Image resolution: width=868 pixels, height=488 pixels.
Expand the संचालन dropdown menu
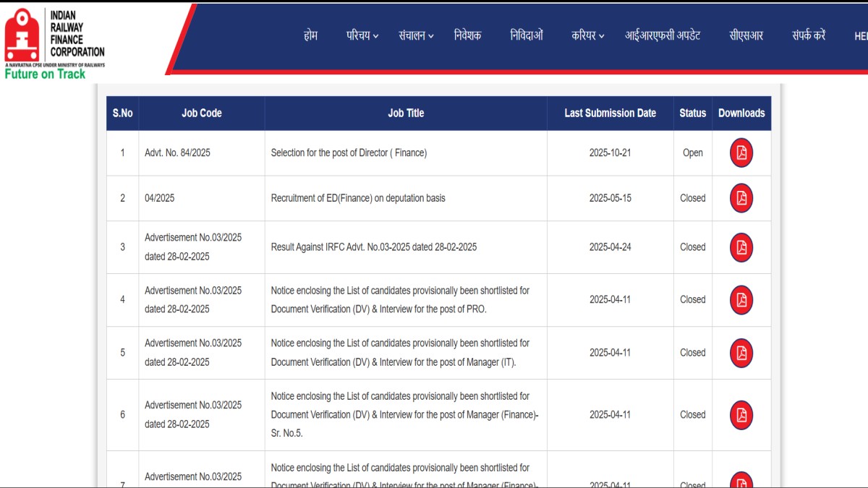(416, 35)
